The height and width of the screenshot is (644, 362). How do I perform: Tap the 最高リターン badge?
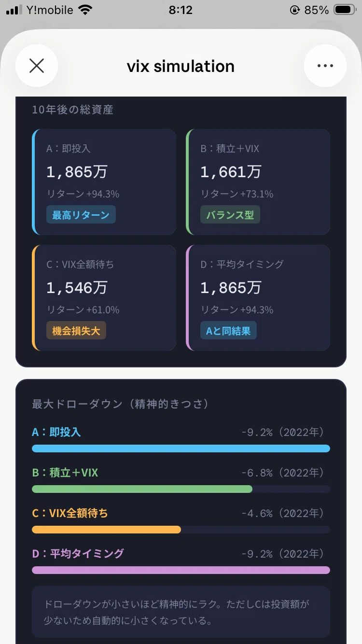click(81, 215)
